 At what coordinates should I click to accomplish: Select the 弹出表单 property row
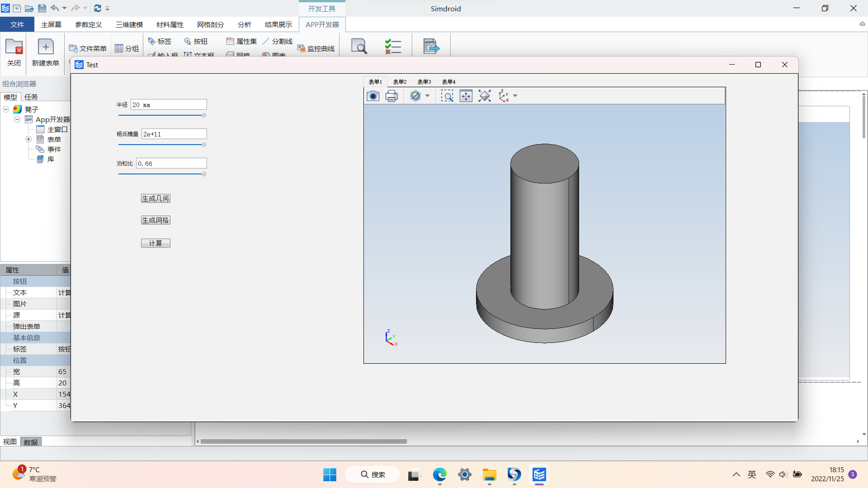click(35, 326)
